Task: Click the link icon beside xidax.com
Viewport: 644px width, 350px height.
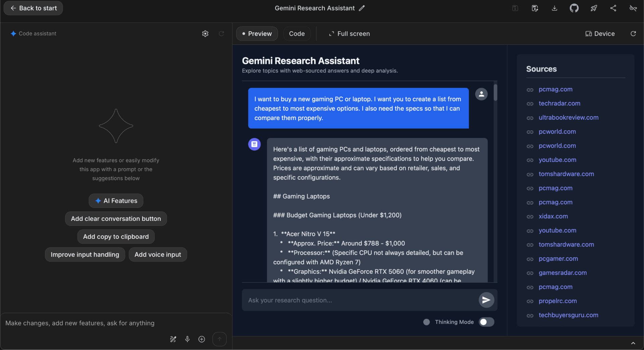Action: (530, 217)
